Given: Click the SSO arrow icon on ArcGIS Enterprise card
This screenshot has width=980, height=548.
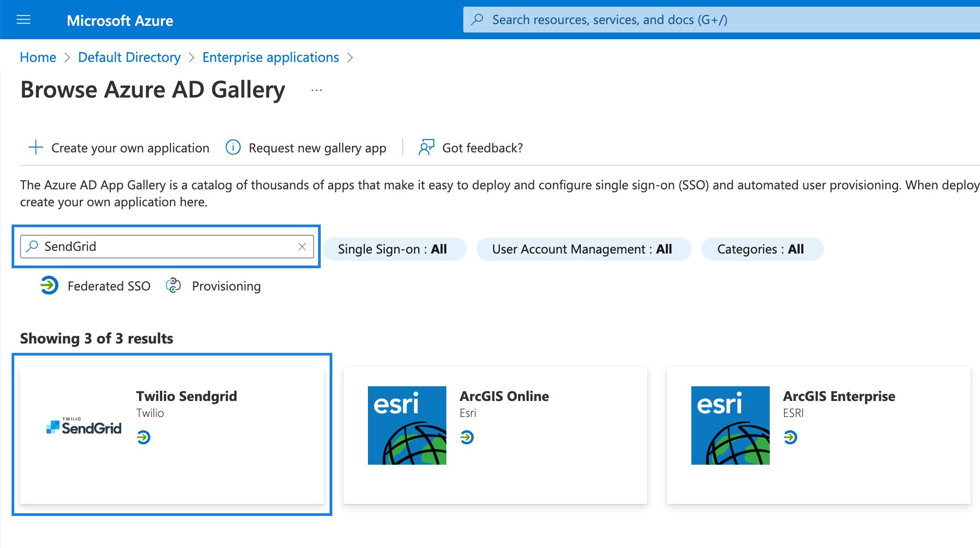Looking at the screenshot, I should coord(791,437).
